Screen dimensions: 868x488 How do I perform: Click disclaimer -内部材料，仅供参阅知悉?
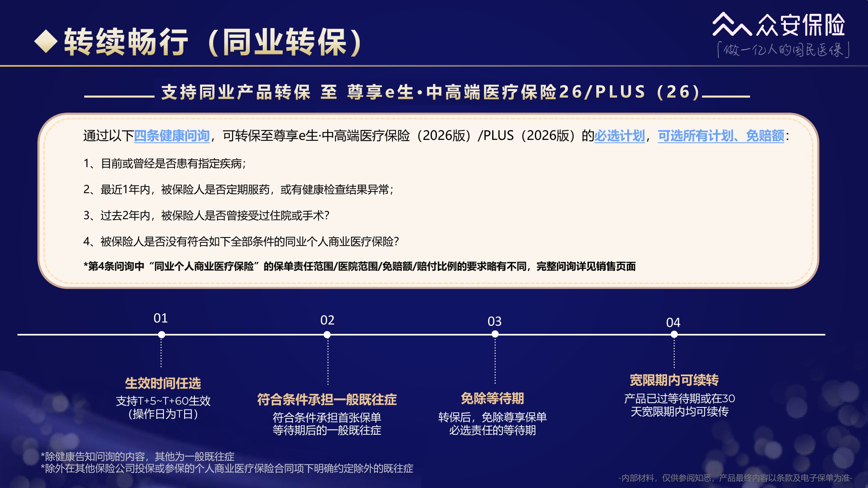point(735,478)
